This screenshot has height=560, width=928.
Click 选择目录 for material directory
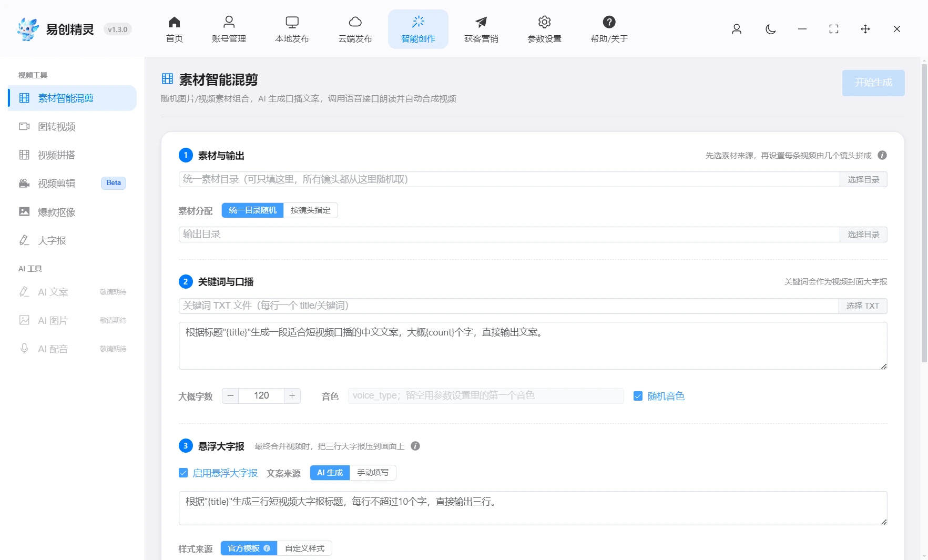tap(863, 179)
